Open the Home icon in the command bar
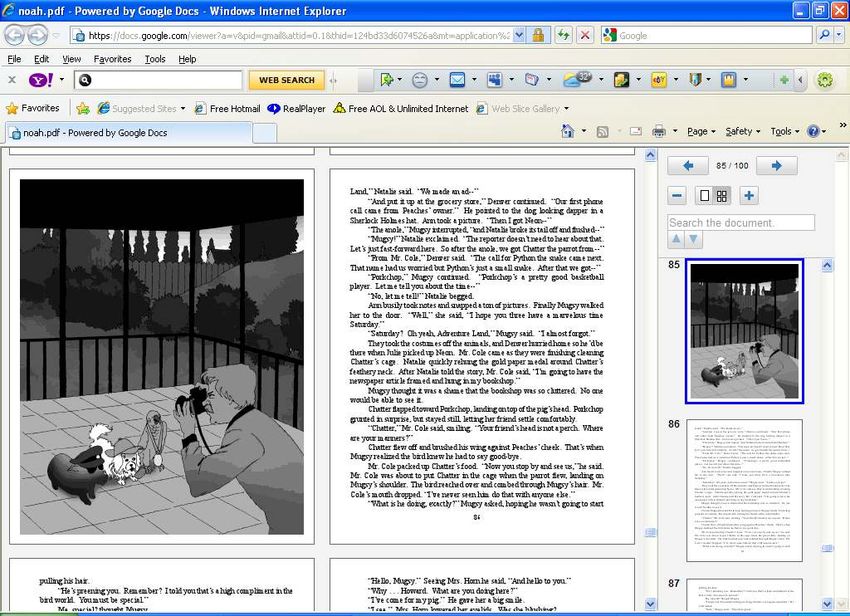 tap(568, 131)
